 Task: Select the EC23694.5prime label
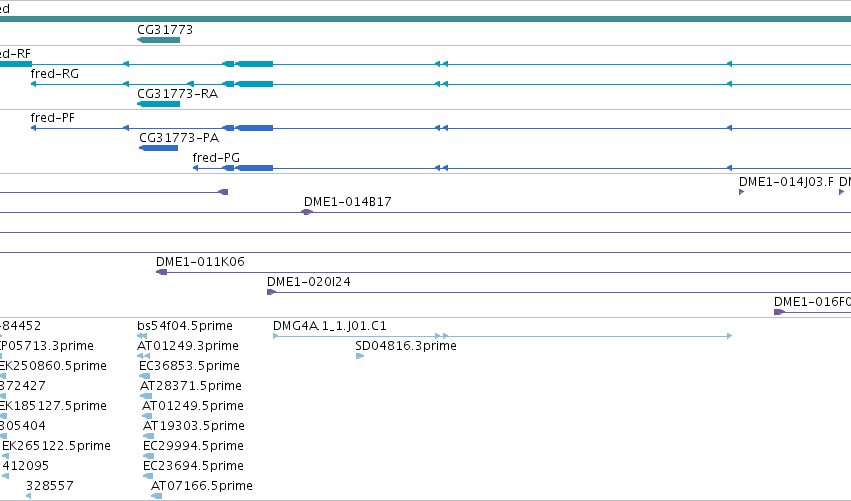193,465
